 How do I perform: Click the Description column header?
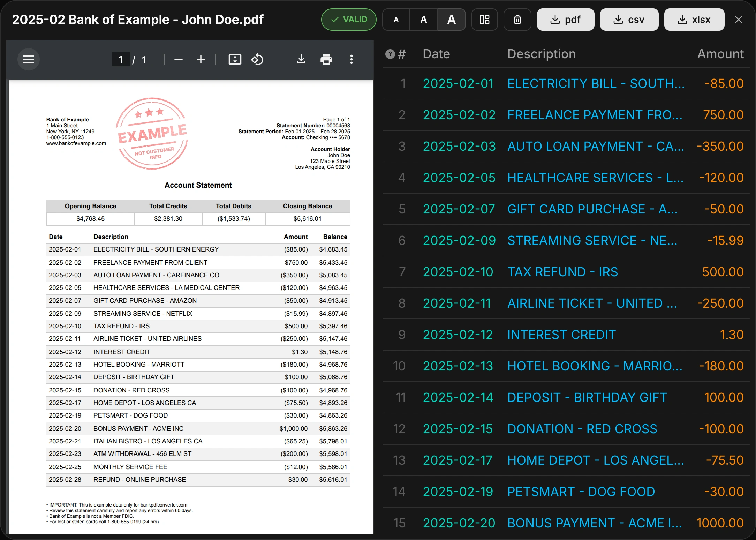pos(542,54)
